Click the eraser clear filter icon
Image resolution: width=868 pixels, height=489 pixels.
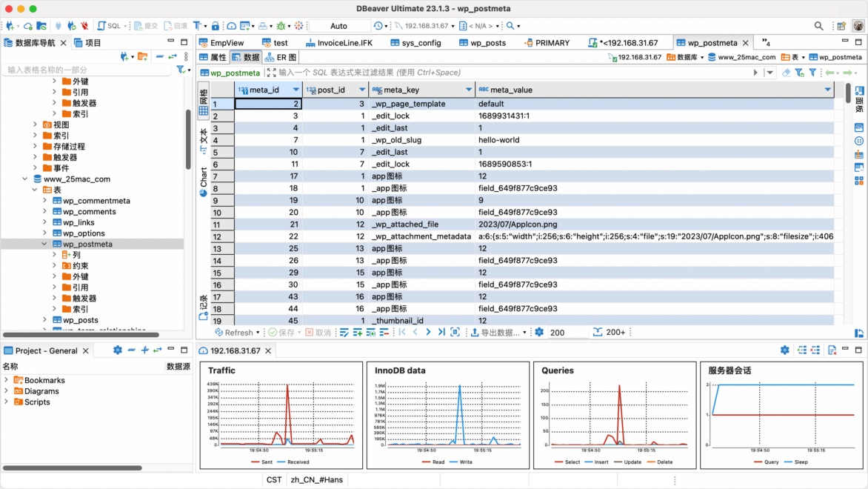click(786, 73)
